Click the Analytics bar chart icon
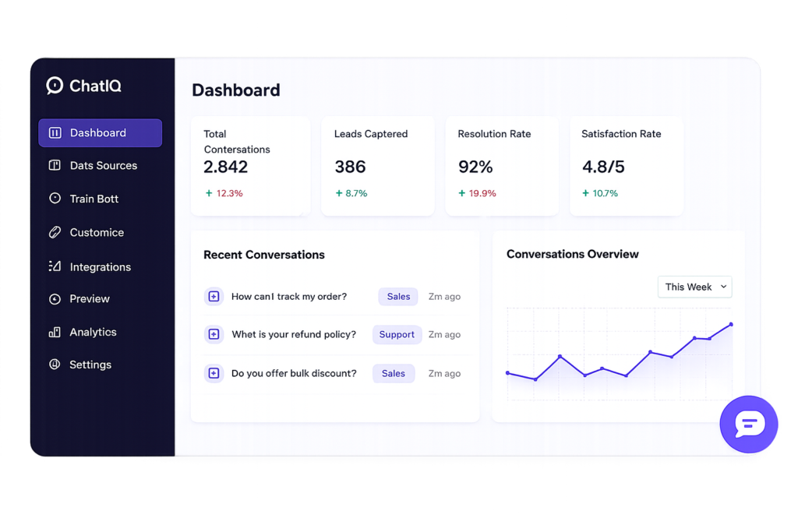Image resolution: width=798 pixels, height=532 pixels. coord(55,332)
